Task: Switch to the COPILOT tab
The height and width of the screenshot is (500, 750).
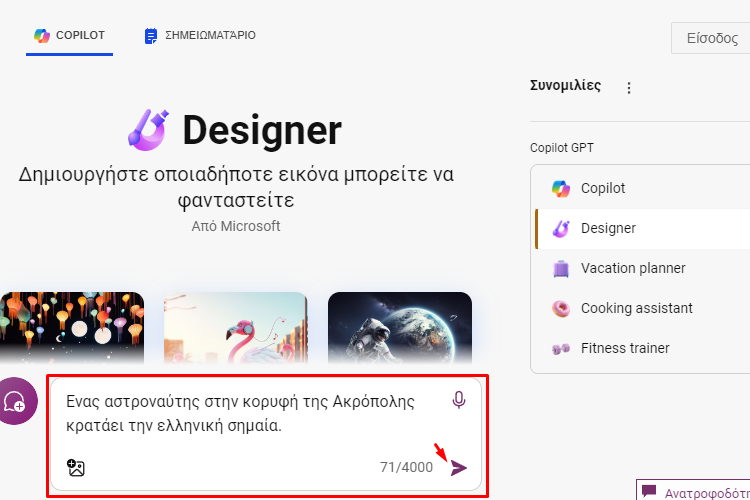Action: 69,36
